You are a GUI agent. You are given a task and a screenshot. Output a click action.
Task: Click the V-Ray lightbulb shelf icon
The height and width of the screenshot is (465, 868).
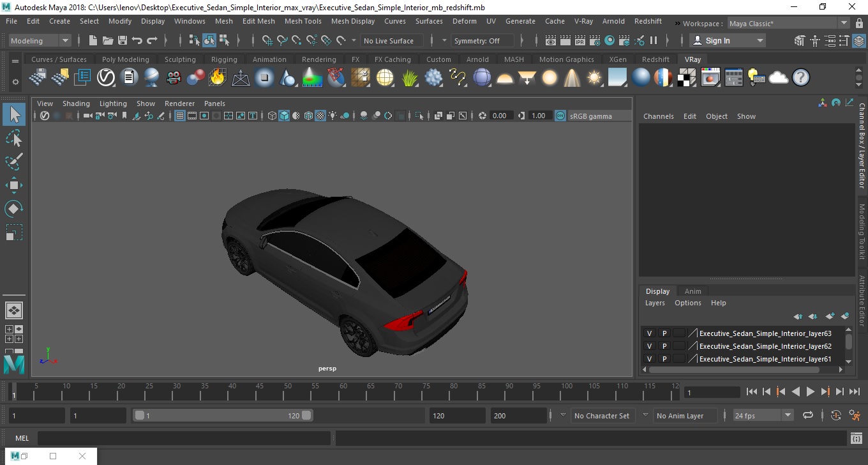pyautogui.click(x=756, y=78)
